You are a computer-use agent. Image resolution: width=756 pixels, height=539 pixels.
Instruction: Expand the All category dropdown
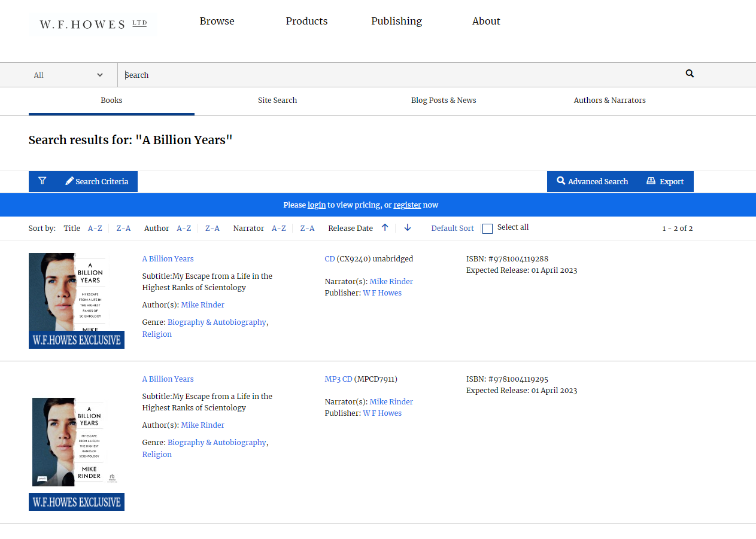(68, 75)
